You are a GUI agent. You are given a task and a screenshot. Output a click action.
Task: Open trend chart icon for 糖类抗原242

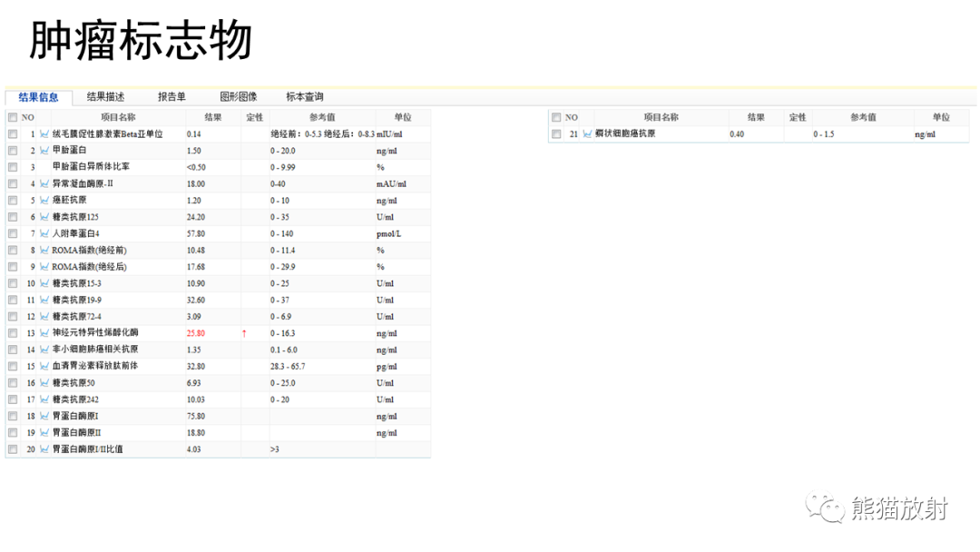tap(44, 399)
